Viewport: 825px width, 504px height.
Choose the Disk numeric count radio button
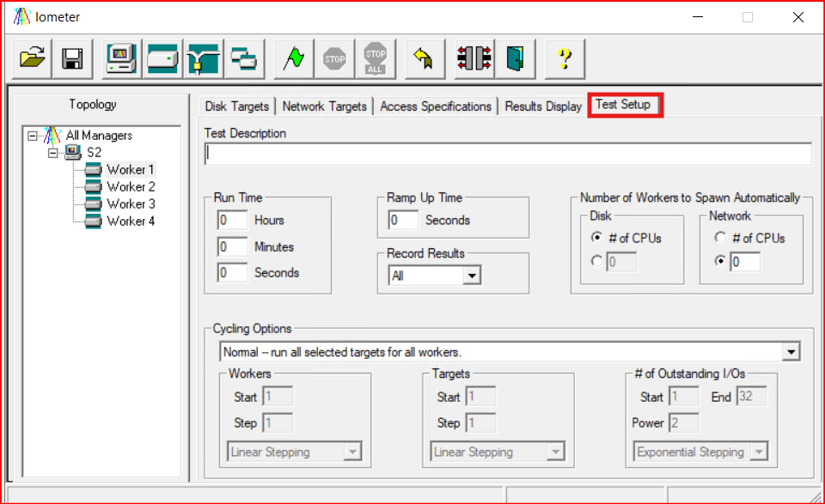(x=596, y=262)
